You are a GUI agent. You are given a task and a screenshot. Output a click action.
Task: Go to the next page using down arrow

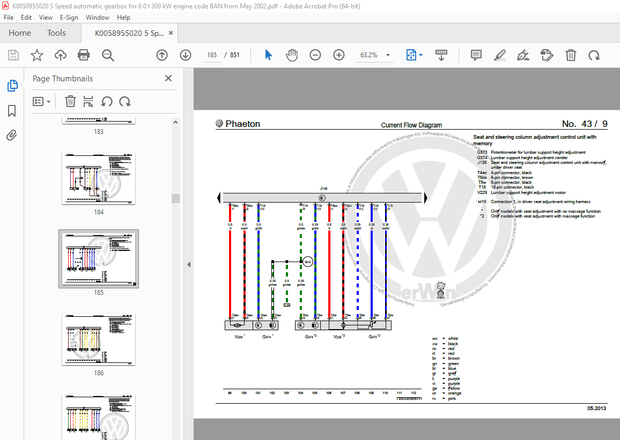pyautogui.click(x=185, y=55)
